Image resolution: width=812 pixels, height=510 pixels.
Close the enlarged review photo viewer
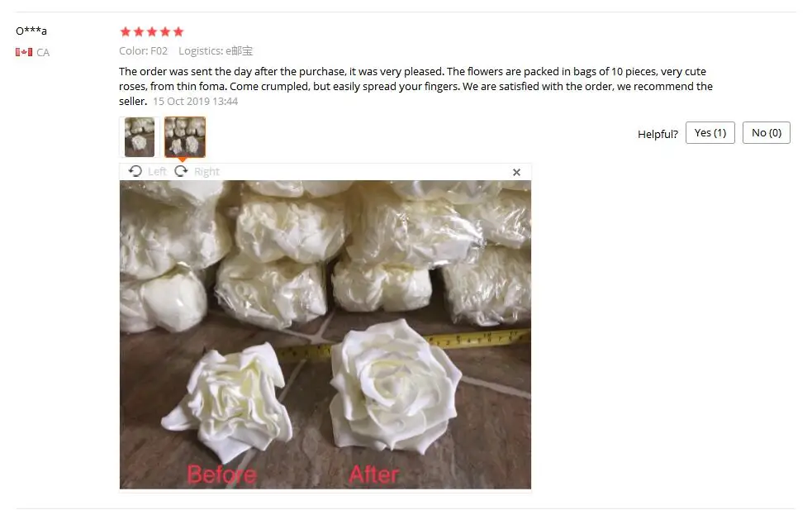516,172
